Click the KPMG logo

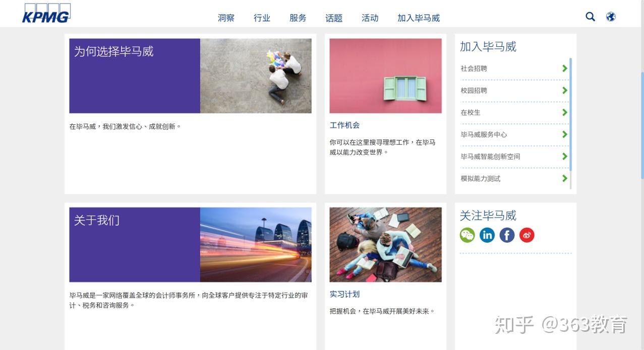[x=46, y=14]
